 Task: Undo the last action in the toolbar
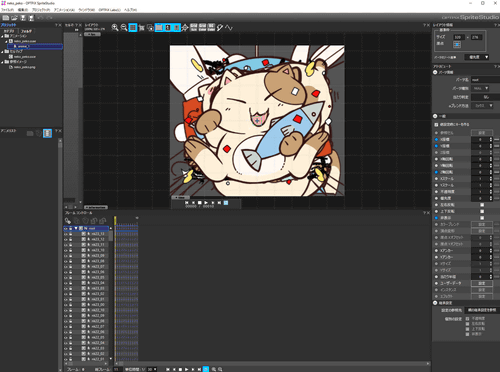[41, 18]
